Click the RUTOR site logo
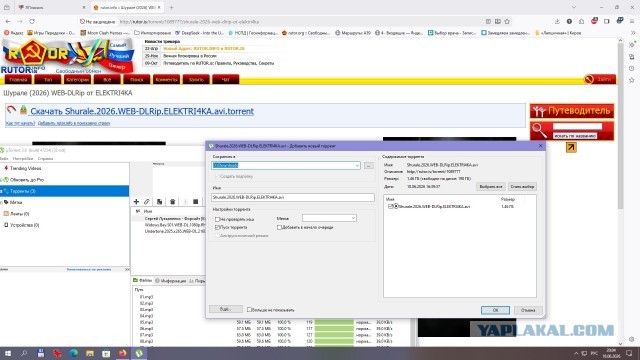This screenshot has height=360, width=640. tap(69, 56)
